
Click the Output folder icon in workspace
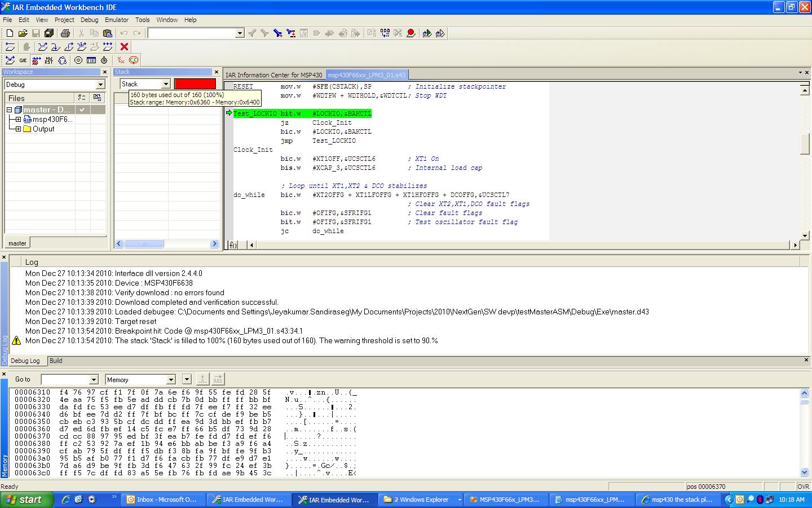27,129
